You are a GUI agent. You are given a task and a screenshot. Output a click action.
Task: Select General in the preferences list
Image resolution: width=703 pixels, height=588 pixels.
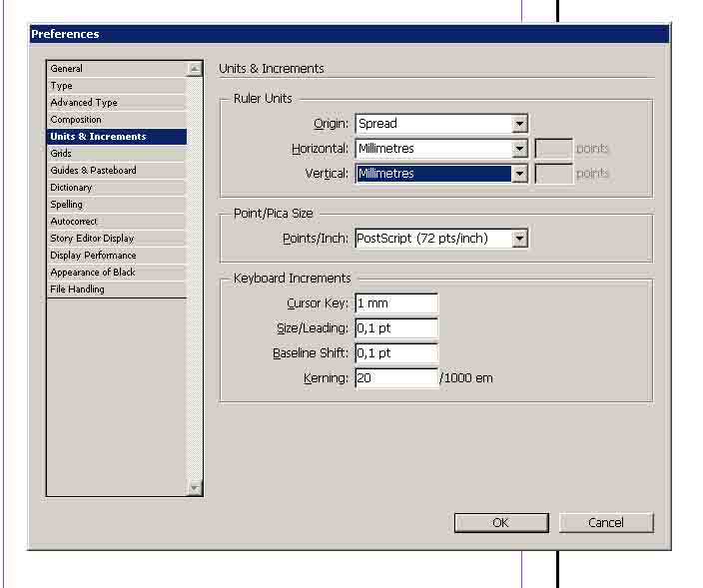(x=117, y=69)
